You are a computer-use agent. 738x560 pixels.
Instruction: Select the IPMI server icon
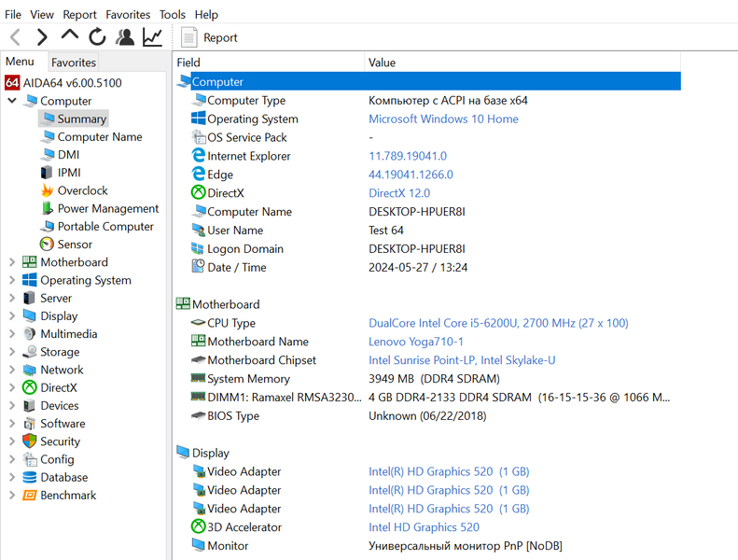point(46,173)
